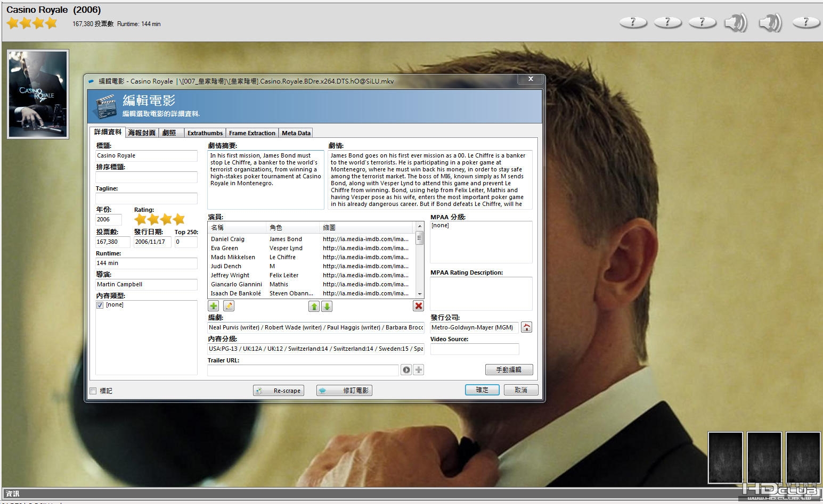Click the Rating stars in edit dialog
The height and width of the screenshot is (504, 823).
159,219
